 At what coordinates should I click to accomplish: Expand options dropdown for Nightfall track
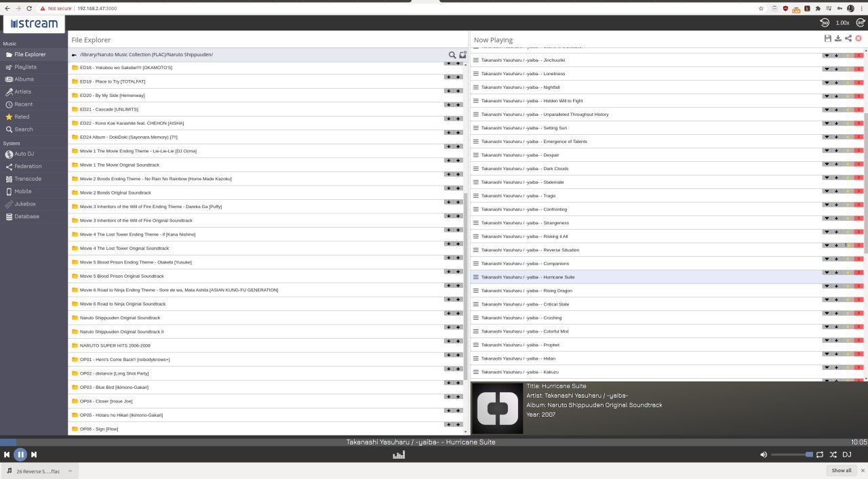[827, 83]
